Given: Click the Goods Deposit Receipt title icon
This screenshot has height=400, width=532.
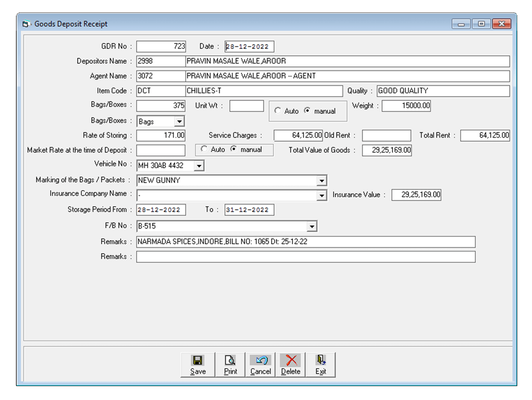Looking at the screenshot, I should pyautogui.click(x=27, y=24).
